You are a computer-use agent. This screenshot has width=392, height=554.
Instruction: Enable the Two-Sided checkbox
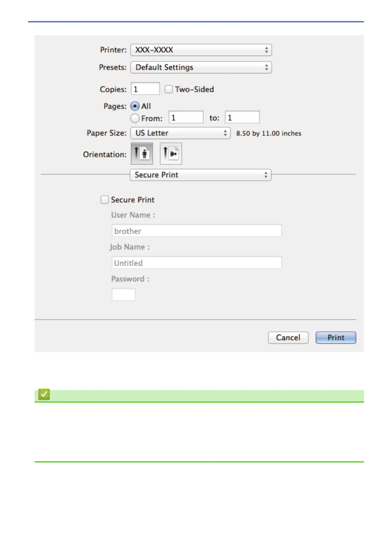tap(169, 89)
